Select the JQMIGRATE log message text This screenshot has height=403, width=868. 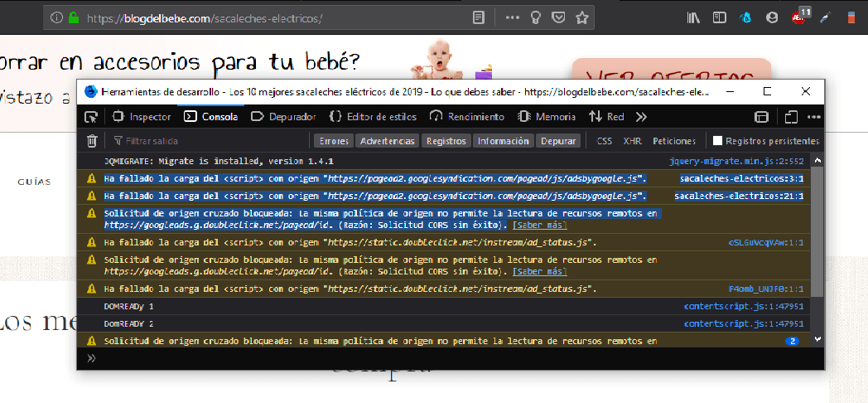click(x=219, y=162)
